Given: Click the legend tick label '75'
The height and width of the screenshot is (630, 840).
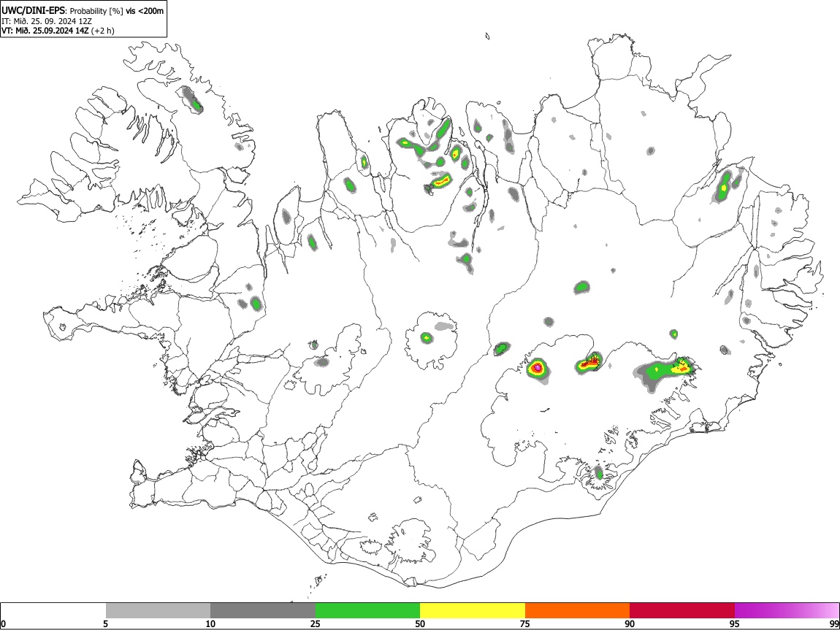Looking at the screenshot, I should pos(525,623).
